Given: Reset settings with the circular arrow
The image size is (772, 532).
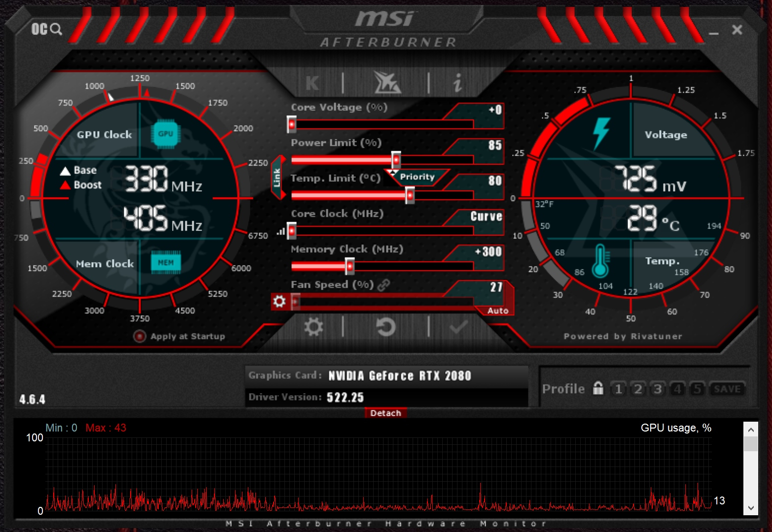Looking at the screenshot, I should coord(386,327).
